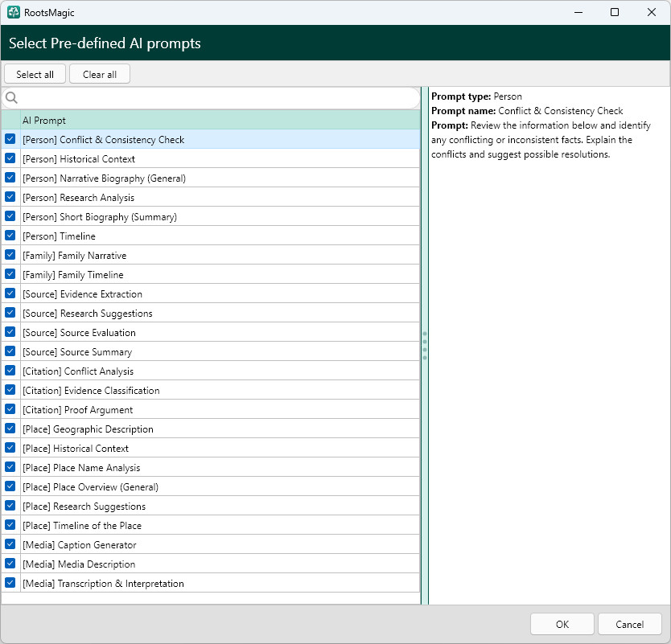The image size is (671, 644).
Task: Uncheck the [Source] Research Suggestions checkbox
Action: tap(10, 313)
